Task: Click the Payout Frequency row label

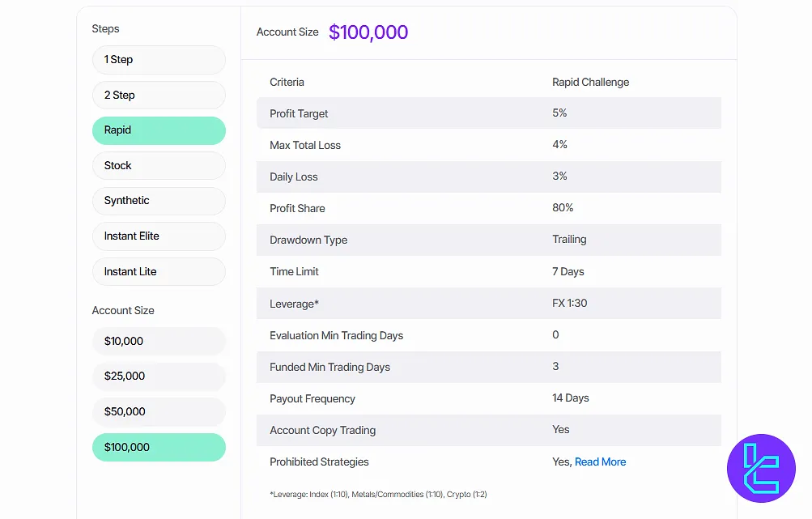Action: click(312, 398)
